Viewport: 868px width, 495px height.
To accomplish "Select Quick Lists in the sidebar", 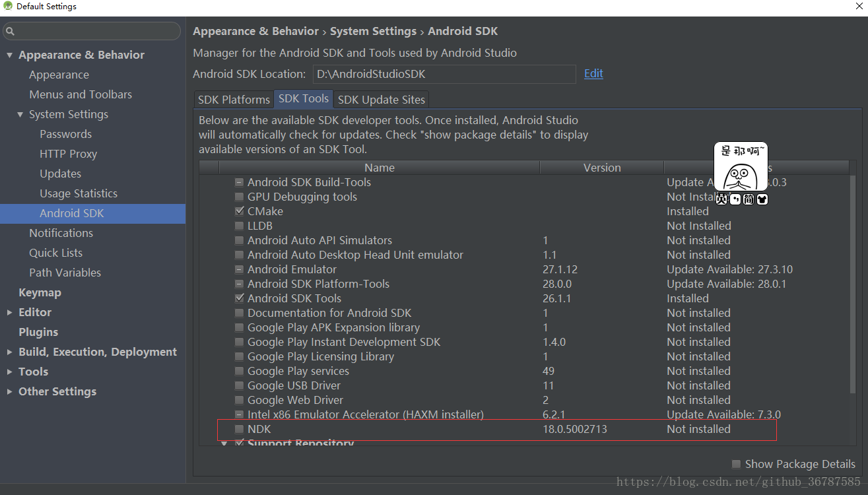I will tap(55, 253).
